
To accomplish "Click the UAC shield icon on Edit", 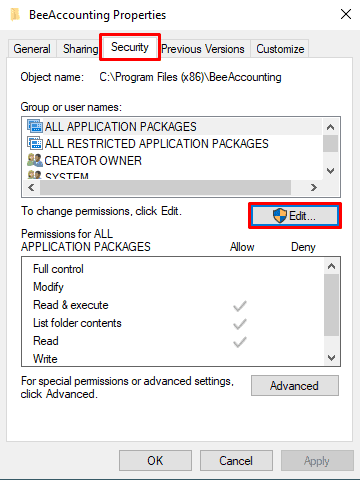I will [280, 216].
